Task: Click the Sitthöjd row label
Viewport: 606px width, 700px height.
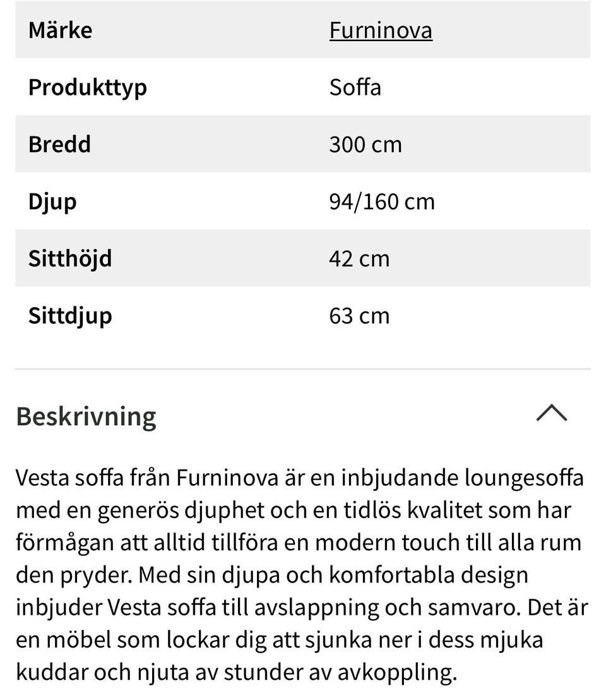Action: click(69, 258)
